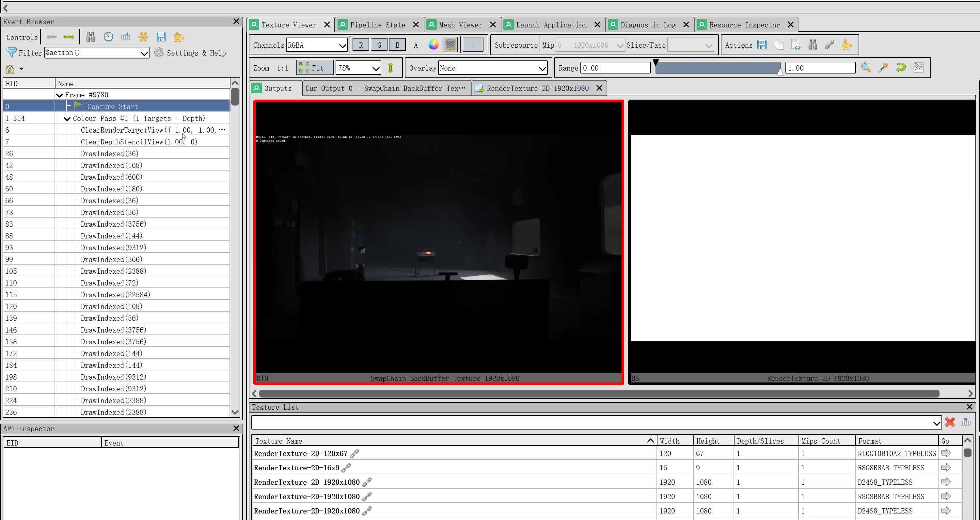Open the time durations clock icon

pyautogui.click(x=108, y=37)
